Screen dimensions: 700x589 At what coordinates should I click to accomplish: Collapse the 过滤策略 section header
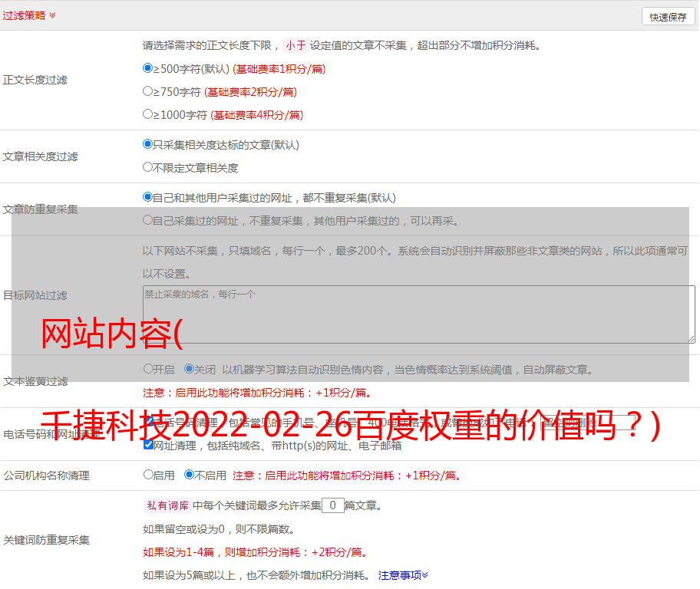[x=29, y=15]
